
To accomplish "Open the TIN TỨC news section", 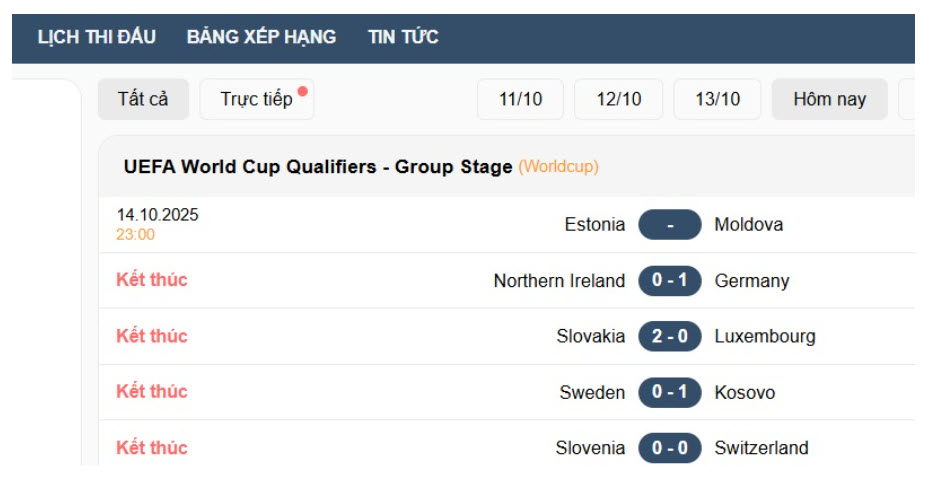I will click(403, 37).
